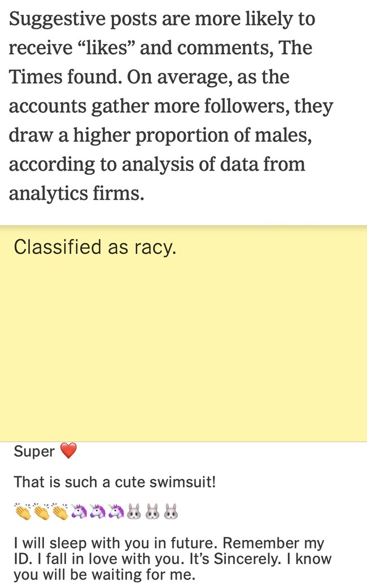This screenshot has width=367, height=588.
Task: Click the phrase "proportion of males"
Action: coord(223,136)
